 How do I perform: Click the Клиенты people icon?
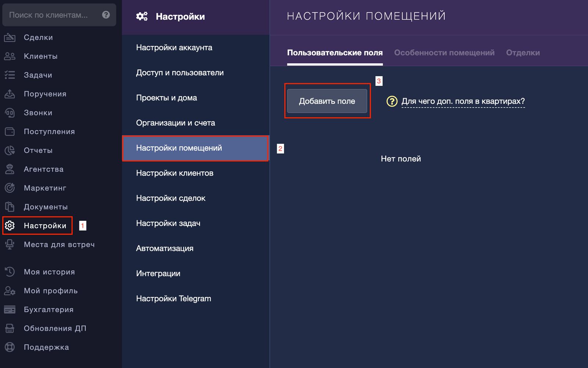tap(10, 56)
